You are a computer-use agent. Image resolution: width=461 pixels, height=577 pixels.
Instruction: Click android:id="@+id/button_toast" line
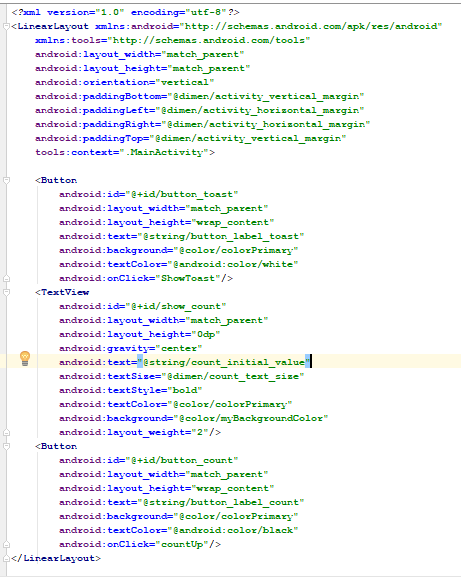[149, 194]
